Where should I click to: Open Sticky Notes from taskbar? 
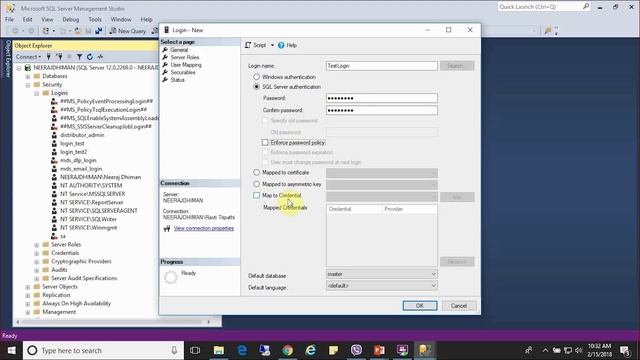point(333,350)
